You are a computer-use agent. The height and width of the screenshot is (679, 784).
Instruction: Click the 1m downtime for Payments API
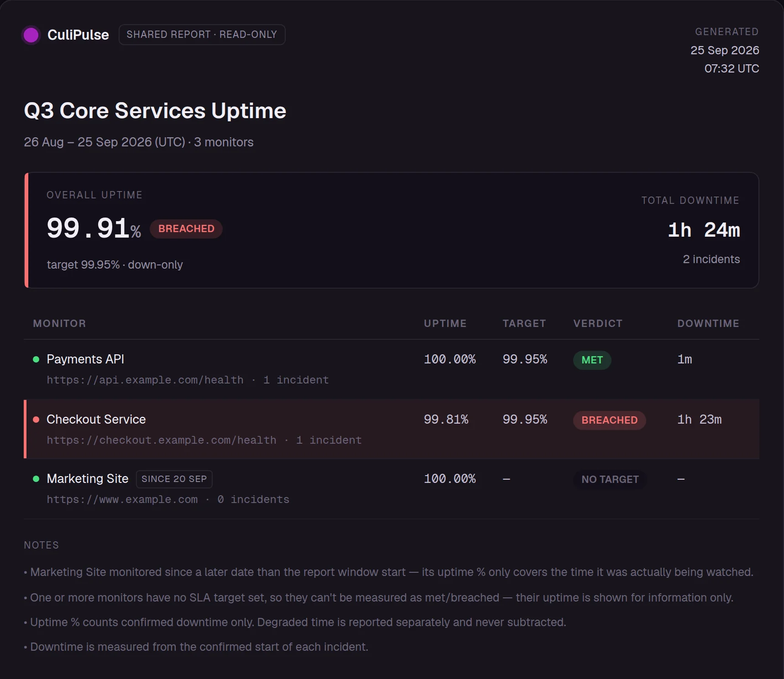tap(685, 359)
